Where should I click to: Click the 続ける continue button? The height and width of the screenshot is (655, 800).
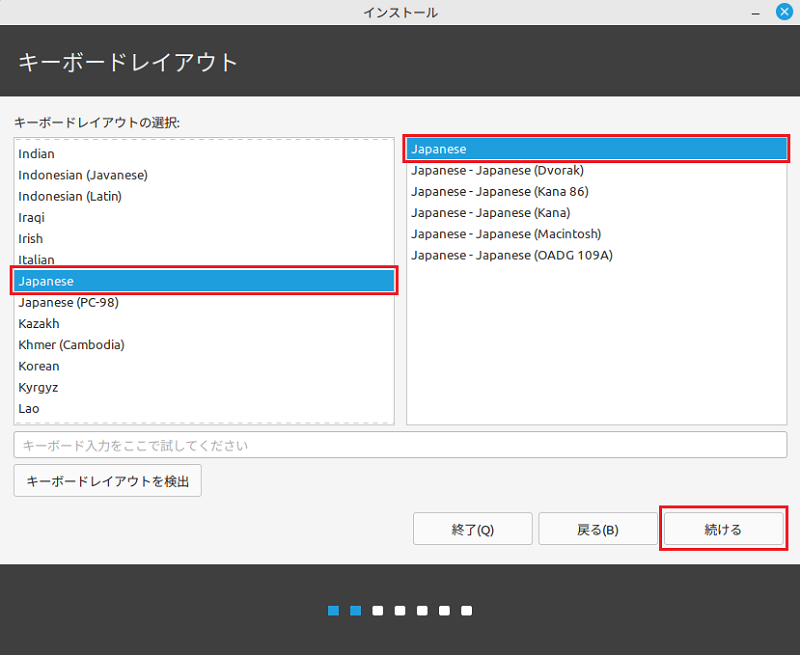(x=723, y=529)
